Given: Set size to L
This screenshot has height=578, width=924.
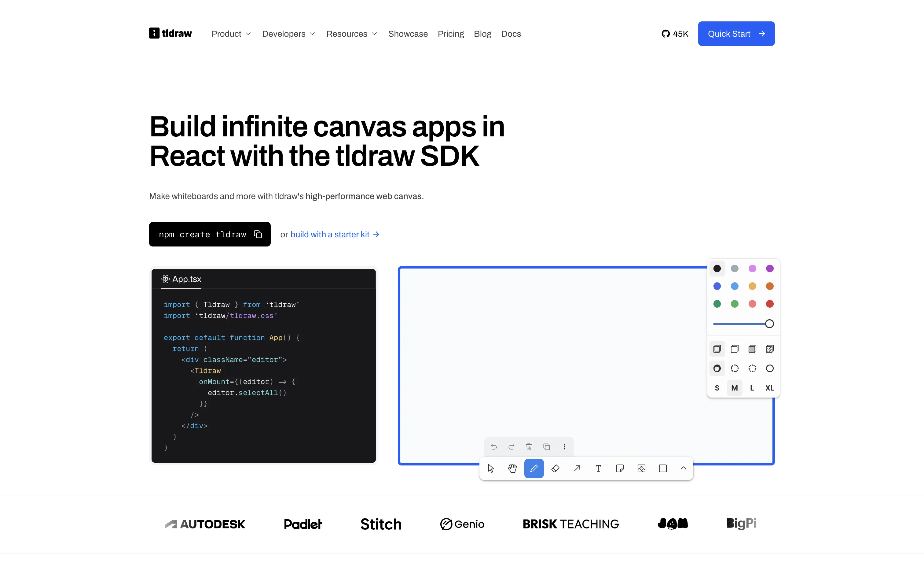Looking at the screenshot, I should tap(752, 388).
